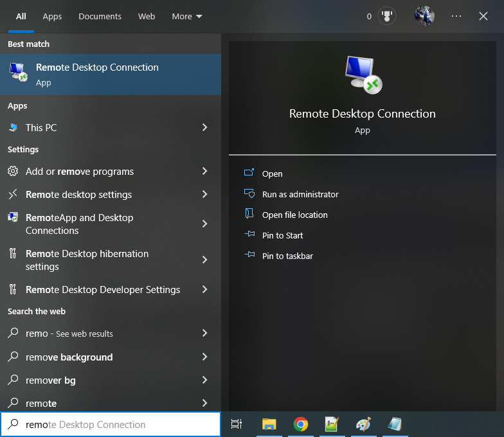Image resolution: width=504 pixels, height=437 pixels.
Task: Click the Remote Desktop Developer Settings icon
Action: pos(13,289)
